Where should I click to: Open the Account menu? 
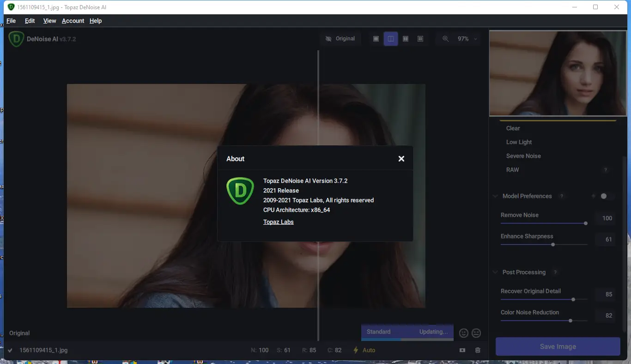73,21
